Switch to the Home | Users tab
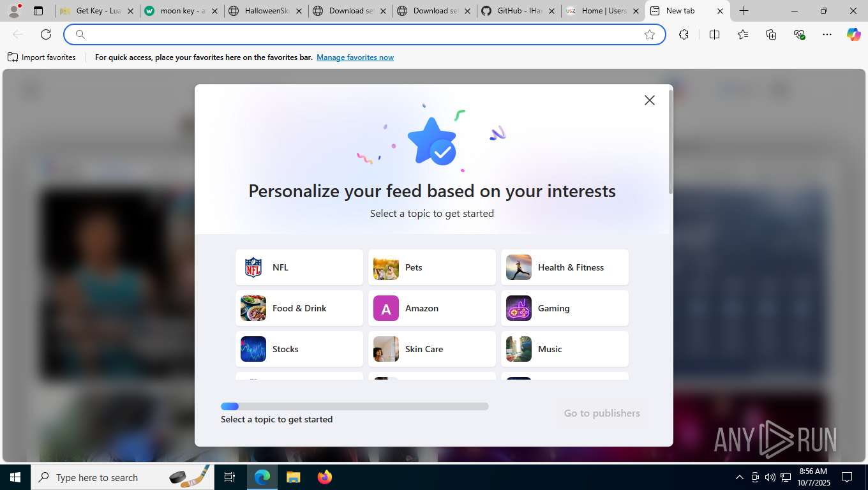868x490 pixels. pos(603,11)
